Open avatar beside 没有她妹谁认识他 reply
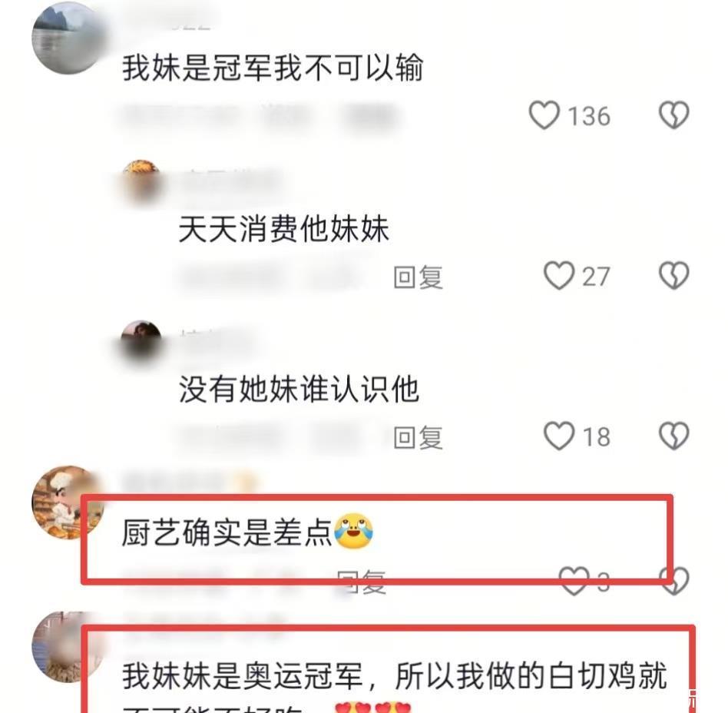 [x=141, y=340]
